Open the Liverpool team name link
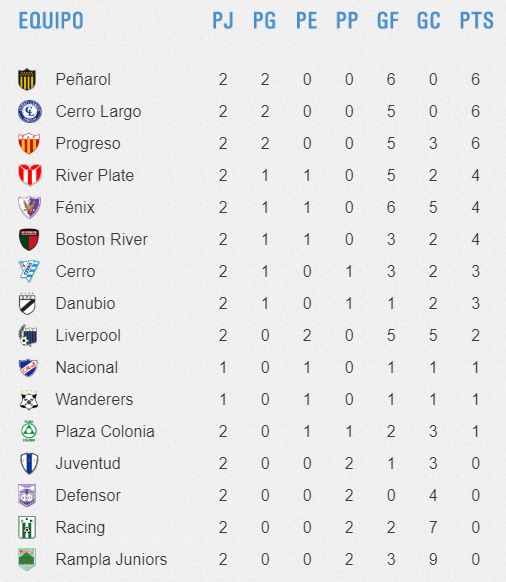Screen dimensions: 506x582 tap(88, 336)
